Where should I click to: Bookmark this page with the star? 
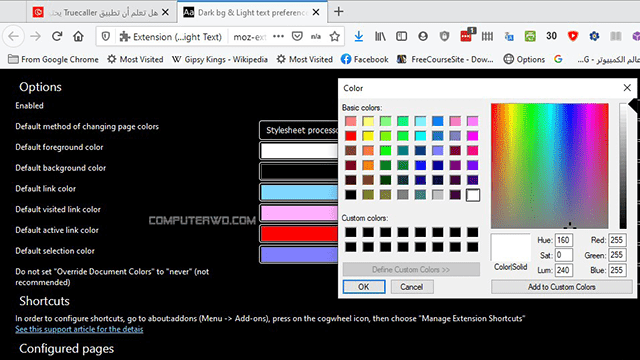pyautogui.click(x=335, y=37)
